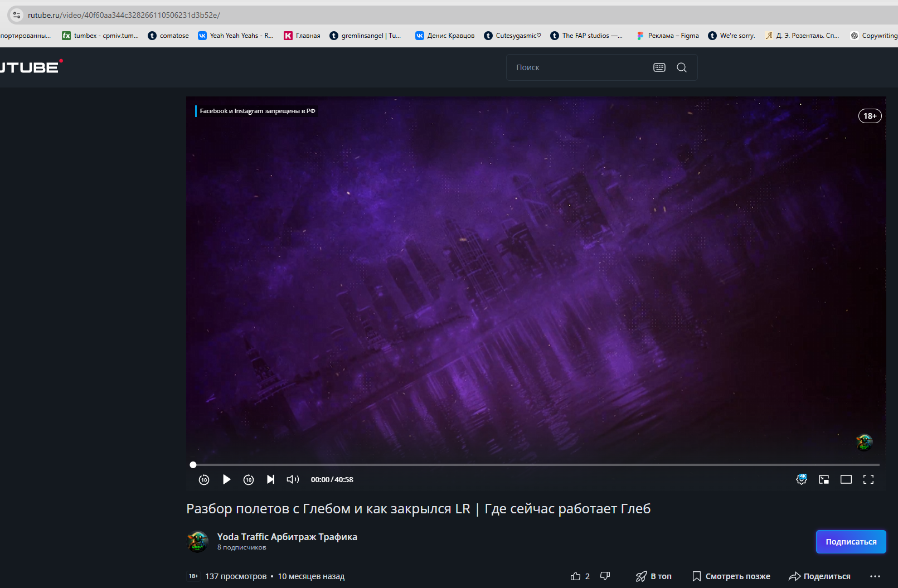The width and height of the screenshot is (898, 588).
Task: Open Yoda Traffic Арбитраж Трафика channel link
Action: 287,537
